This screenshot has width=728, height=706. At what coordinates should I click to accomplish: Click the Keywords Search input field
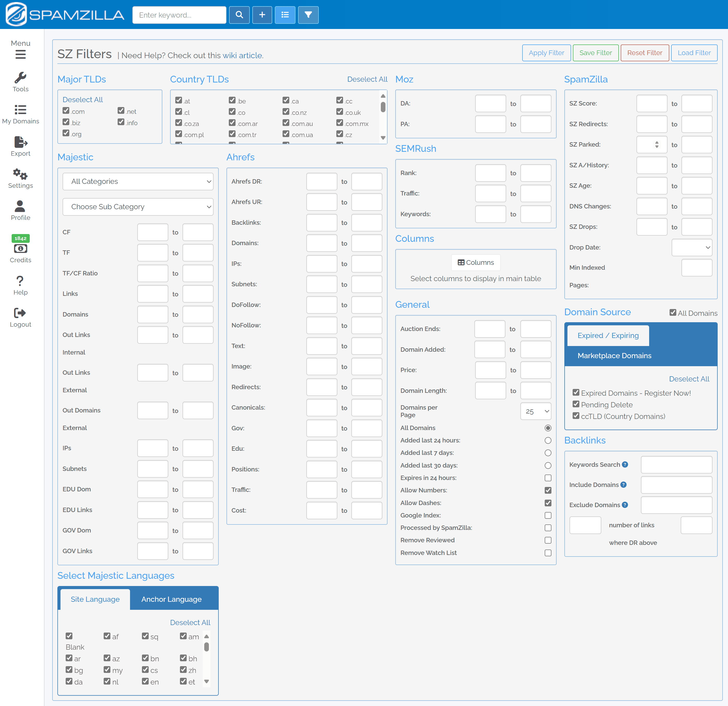676,464
